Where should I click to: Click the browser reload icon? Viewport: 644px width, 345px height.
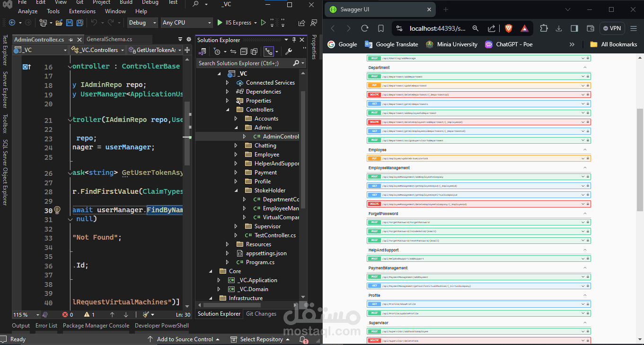click(x=364, y=28)
